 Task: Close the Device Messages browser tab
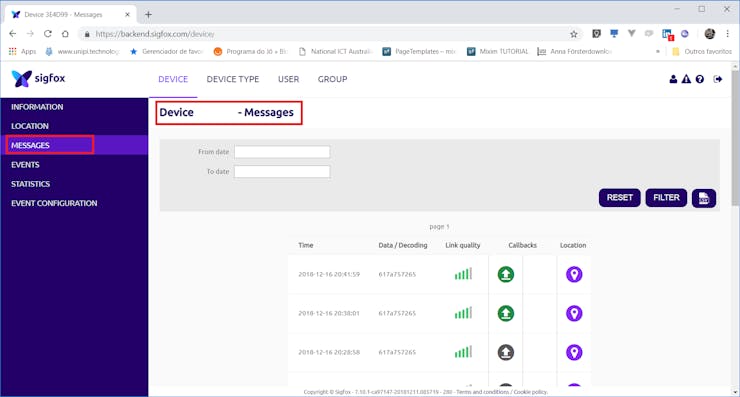click(127, 15)
